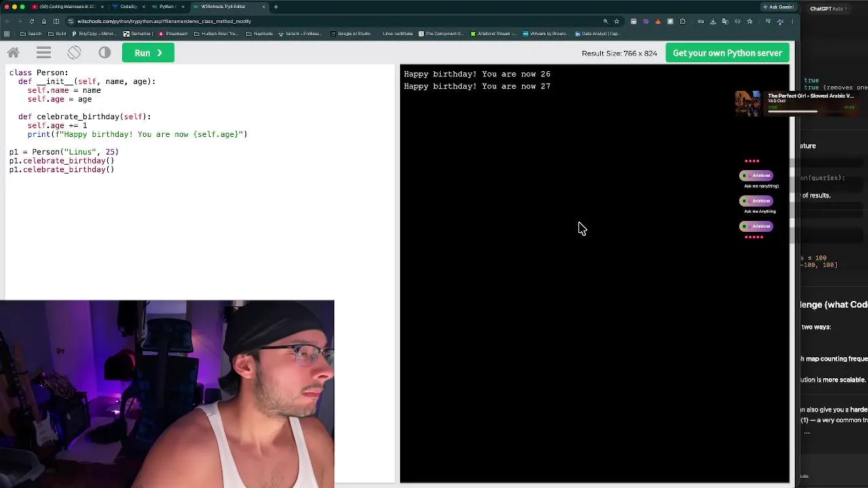The height and width of the screenshot is (488, 868).
Task: Open the extensions puzzle icon
Action: 683,21
